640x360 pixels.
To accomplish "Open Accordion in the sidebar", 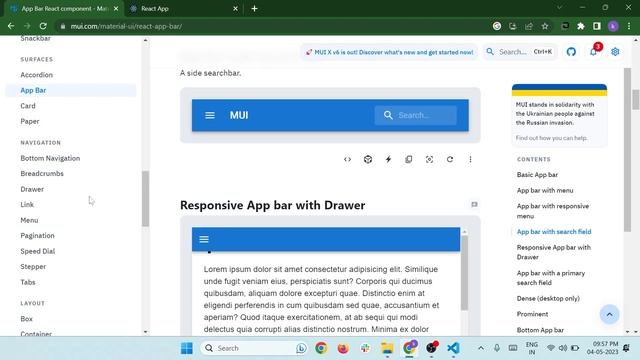I will [x=37, y=75].
